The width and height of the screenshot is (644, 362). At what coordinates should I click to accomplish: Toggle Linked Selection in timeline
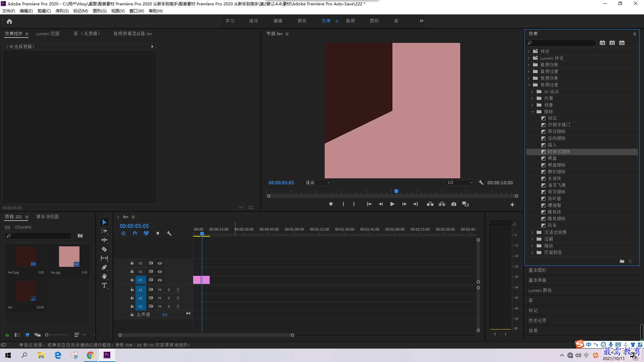pos(146,233)
